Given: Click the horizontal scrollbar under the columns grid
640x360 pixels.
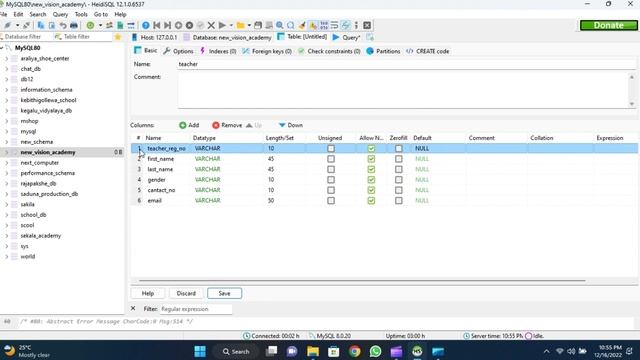Looking at the screenshot, I should pyautogui.click(x=362, y=281).
